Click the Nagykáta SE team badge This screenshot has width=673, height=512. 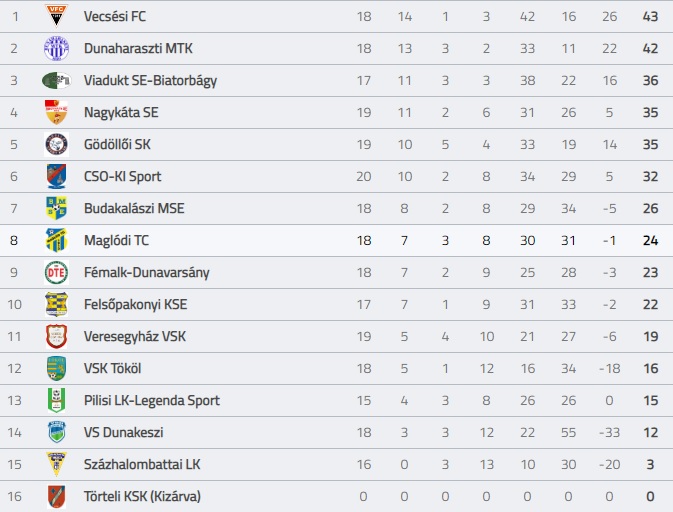click(x=56, y=112)
